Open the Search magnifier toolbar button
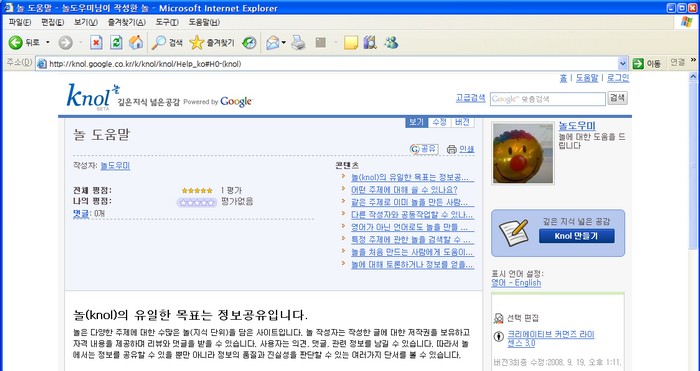 [x=167, y=43]
